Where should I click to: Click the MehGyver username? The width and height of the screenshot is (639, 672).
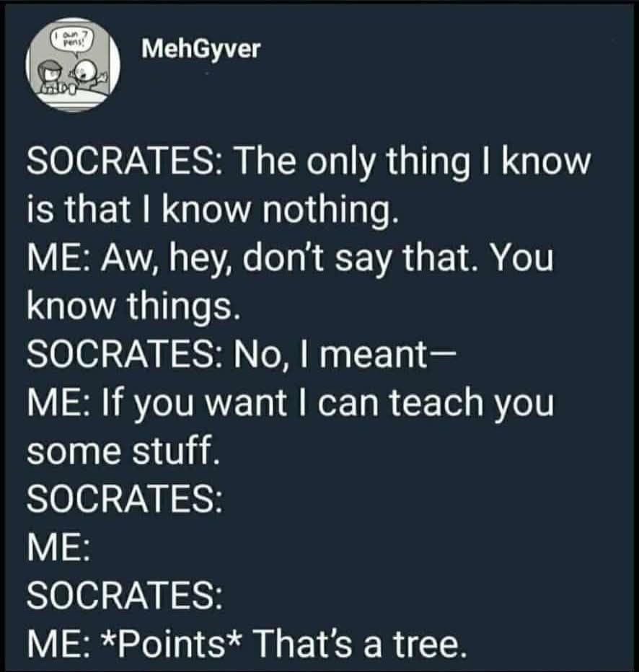click(200, 49)
